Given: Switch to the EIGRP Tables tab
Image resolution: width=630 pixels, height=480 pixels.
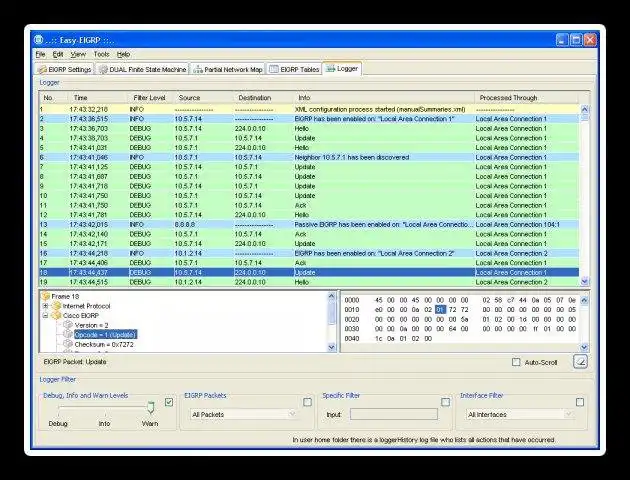Looking at the screenshot, I should pyautogui.click(x=294, y=69).
